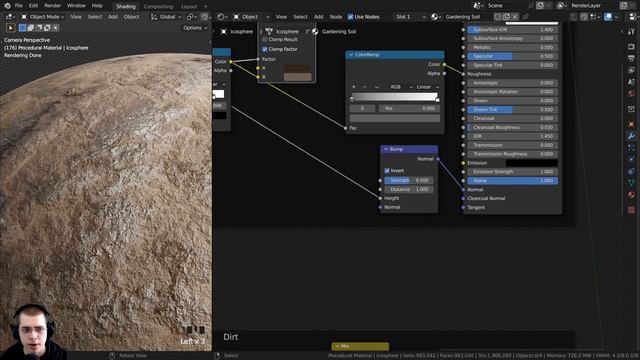Click the Bump Distance value field
Image resolution: width=640 pixels, height=360 pixels.
tap(409, 189)
